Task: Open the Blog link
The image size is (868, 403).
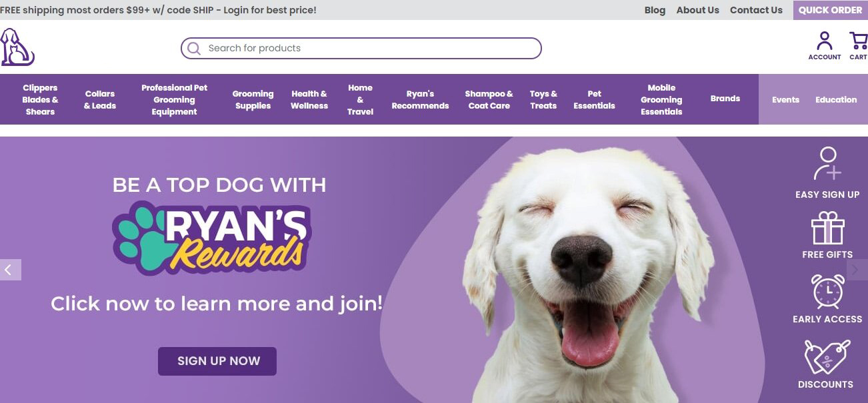Action: (655, 10)
